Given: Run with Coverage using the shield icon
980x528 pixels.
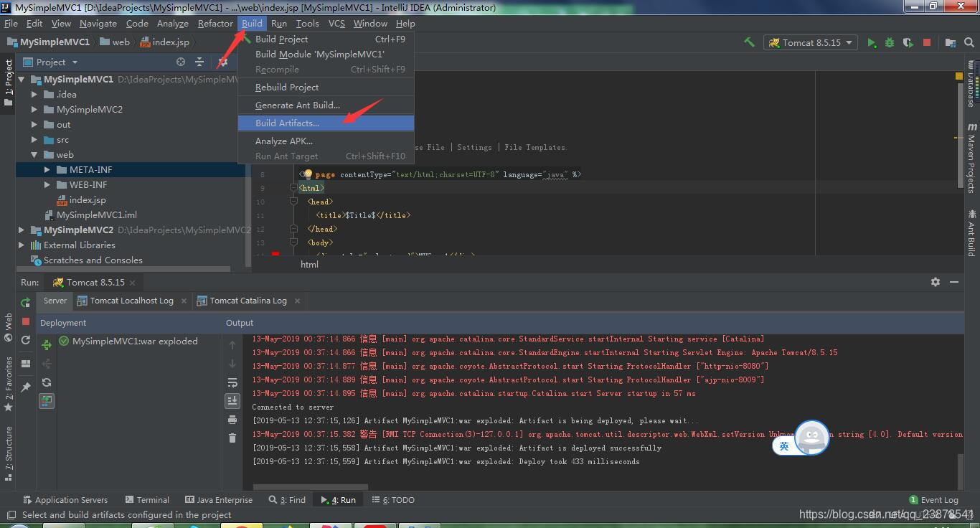Looking at the screenshot, I should pos(908,42).
